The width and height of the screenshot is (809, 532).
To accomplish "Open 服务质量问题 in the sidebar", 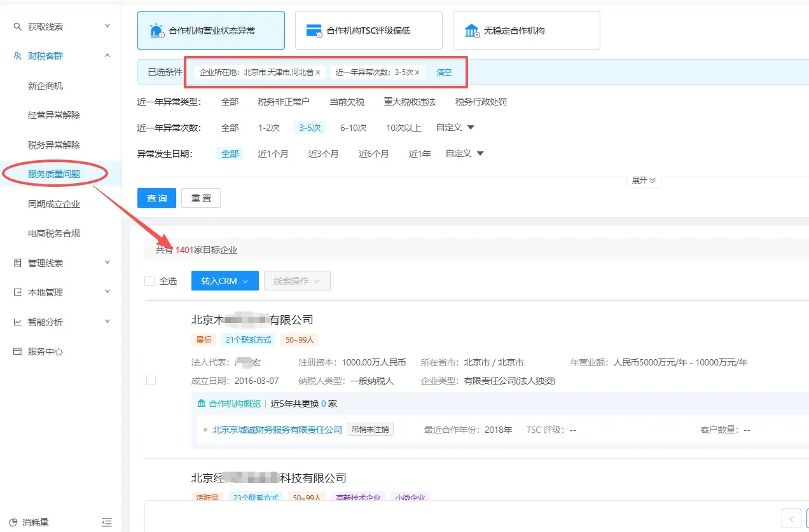I will click(54, 174).
